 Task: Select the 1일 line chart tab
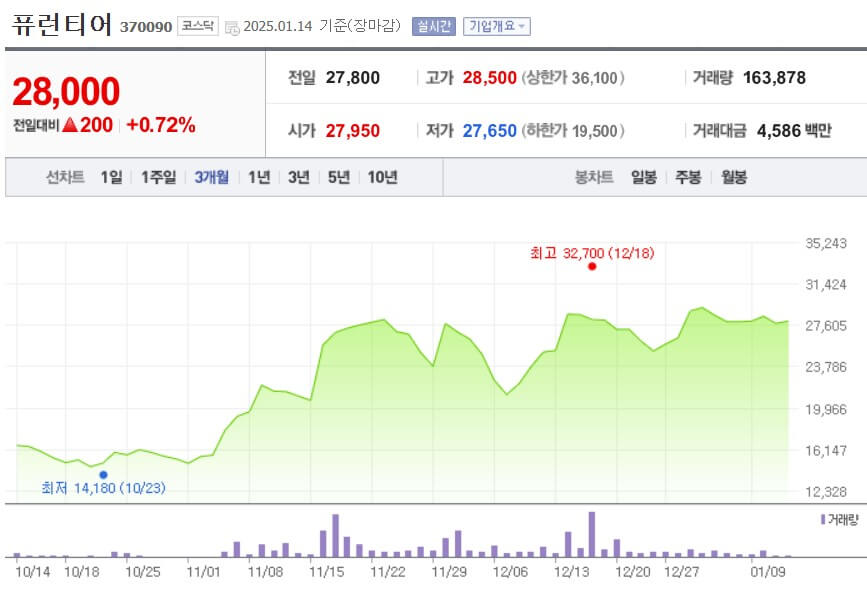coord(111,177)
